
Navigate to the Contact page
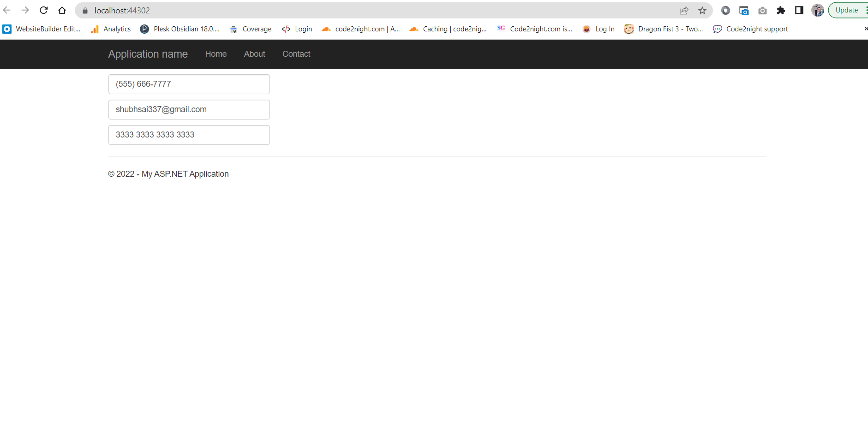coord(296,54)
